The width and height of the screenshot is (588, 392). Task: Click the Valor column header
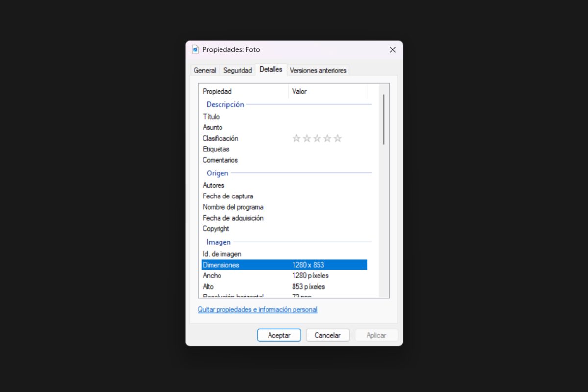click(x=327, y=91)
